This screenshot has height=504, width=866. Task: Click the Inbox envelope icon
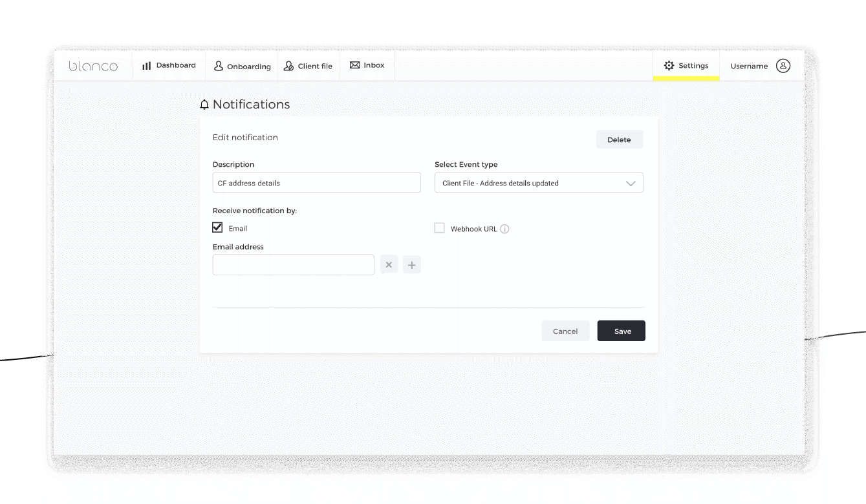point(354,65)
